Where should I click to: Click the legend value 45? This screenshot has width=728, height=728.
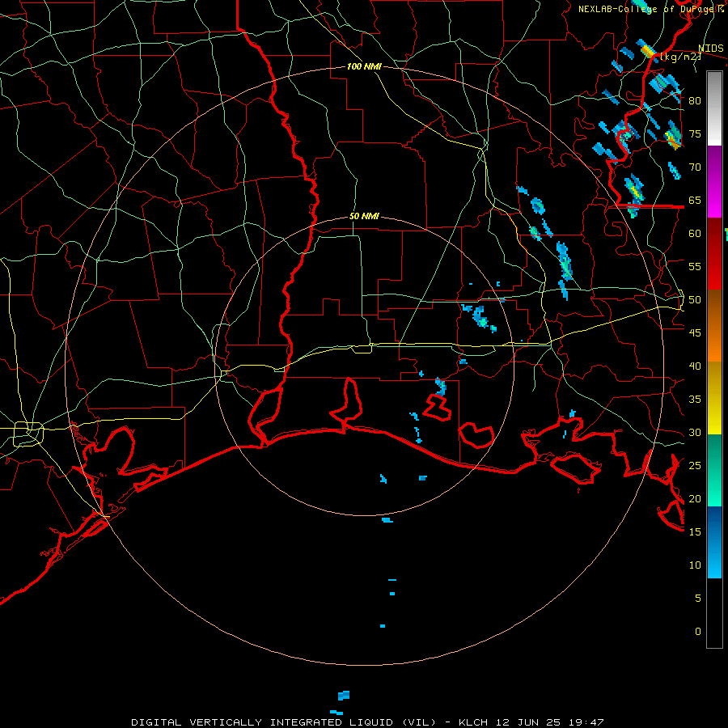(695, 333)
